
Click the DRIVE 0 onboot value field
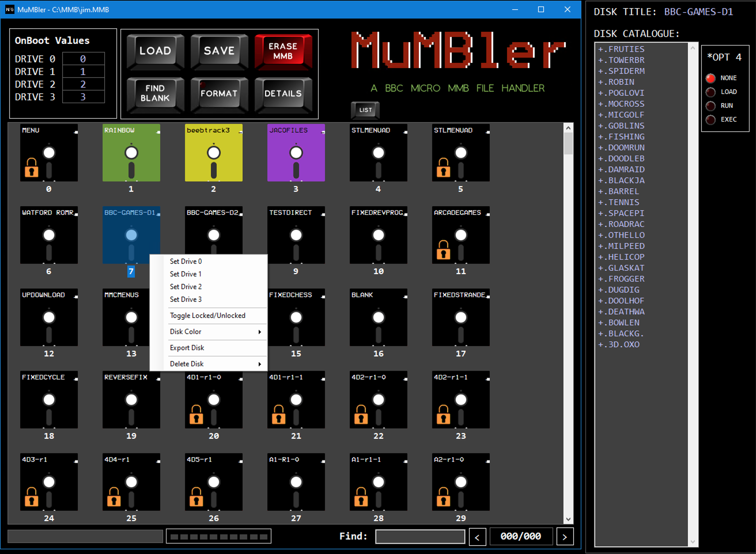(83, 59)
